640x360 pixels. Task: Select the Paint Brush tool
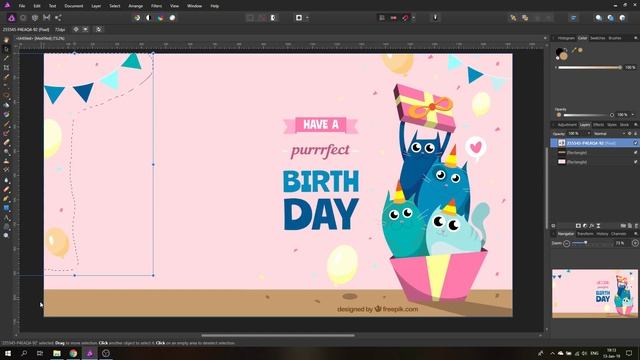pyautogui.click(x=6, y=124)
